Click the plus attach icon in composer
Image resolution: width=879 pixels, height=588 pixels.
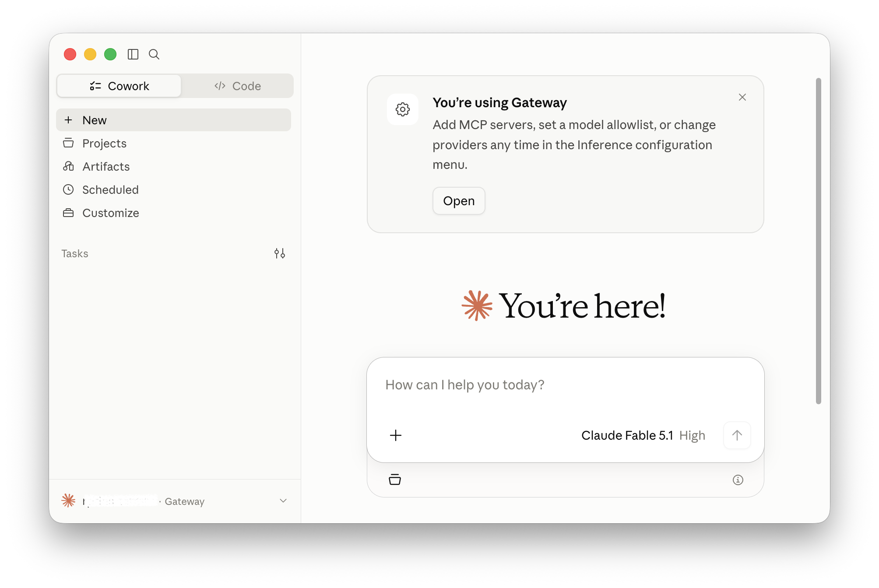396,435
